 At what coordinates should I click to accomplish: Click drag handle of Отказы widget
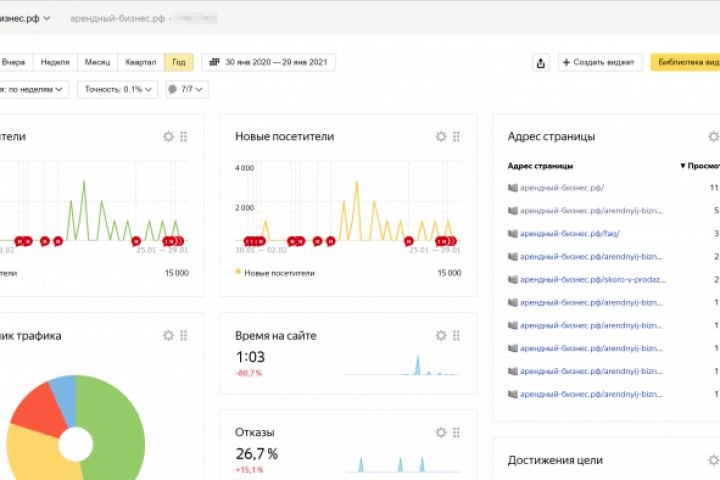tap(456, 432)
